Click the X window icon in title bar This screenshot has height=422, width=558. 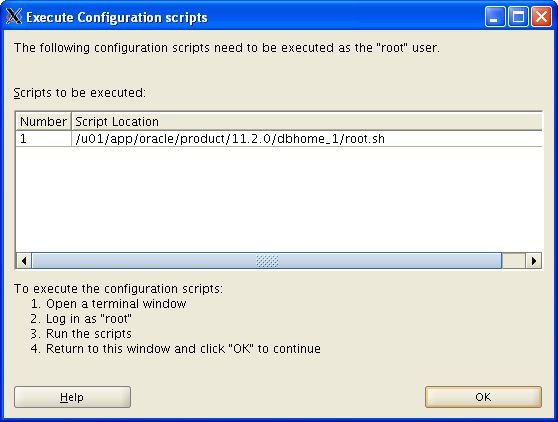pyautogui.click(x=14, y=17)
